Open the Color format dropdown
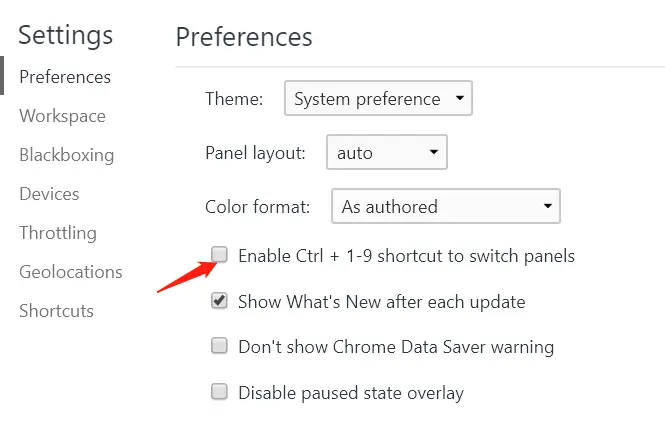Image resolution: width=665 pixels, height=436 pixels. tap(445, 207)
